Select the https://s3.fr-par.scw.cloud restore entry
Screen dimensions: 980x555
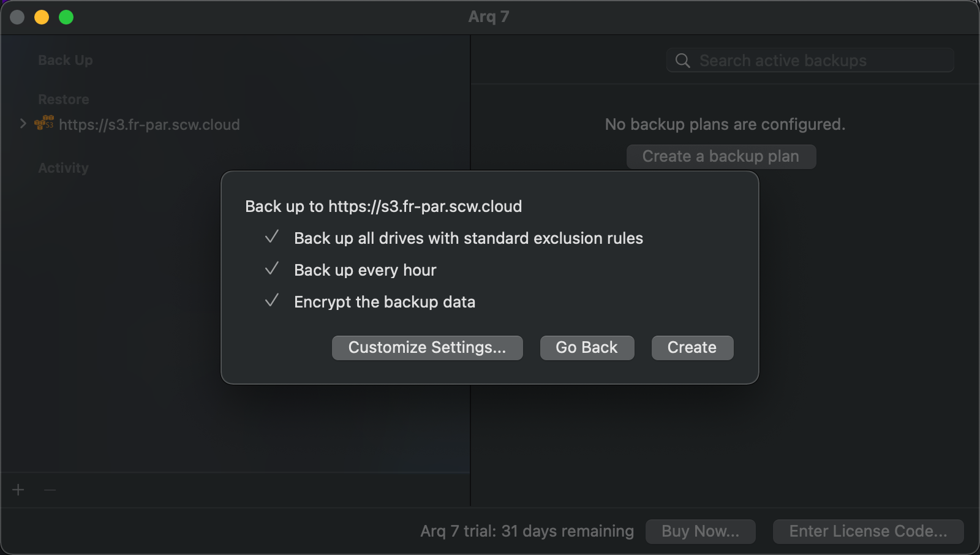tap(149, 125)
